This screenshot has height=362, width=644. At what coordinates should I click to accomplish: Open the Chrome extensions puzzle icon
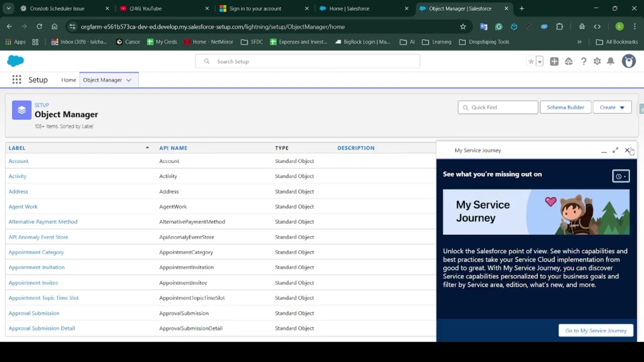(559, 27)
